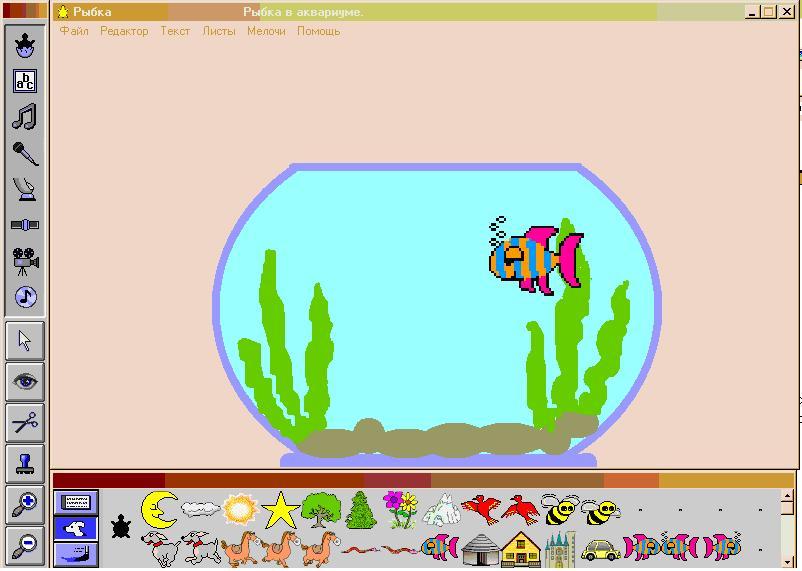Pick the black turtle shape
802x571 pixels.
coord(121,526)
